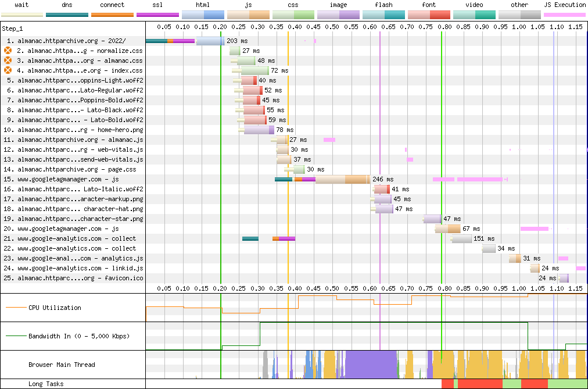Viewport: 588px width, 389px height.
Task: Click the 151 ms google-analytics collect bar
Action: click(x=462, y=238)
